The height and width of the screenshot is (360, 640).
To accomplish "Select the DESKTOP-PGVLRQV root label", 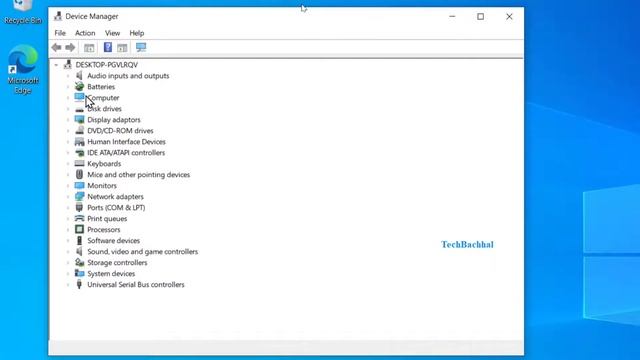I will click(x=107, y=65).
